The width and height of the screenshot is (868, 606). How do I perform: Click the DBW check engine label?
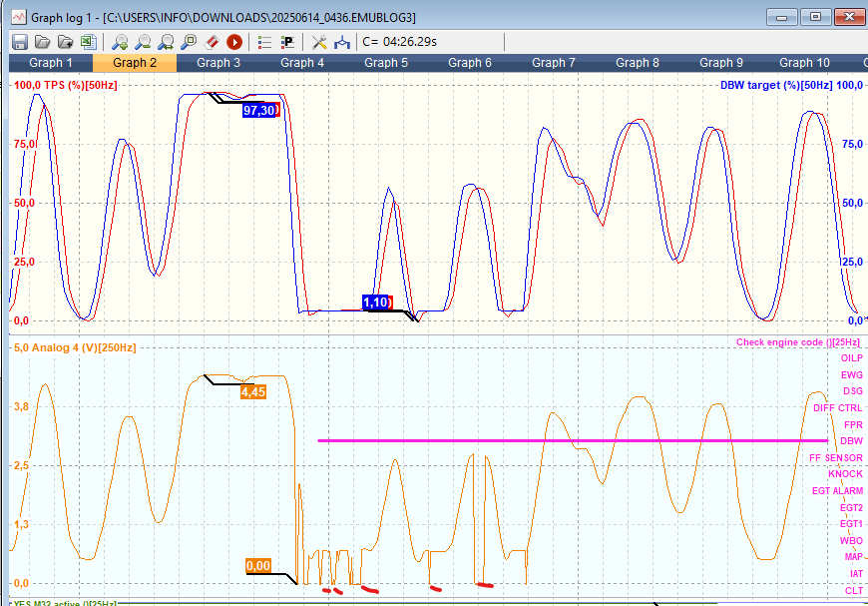[x=852, y=441]
